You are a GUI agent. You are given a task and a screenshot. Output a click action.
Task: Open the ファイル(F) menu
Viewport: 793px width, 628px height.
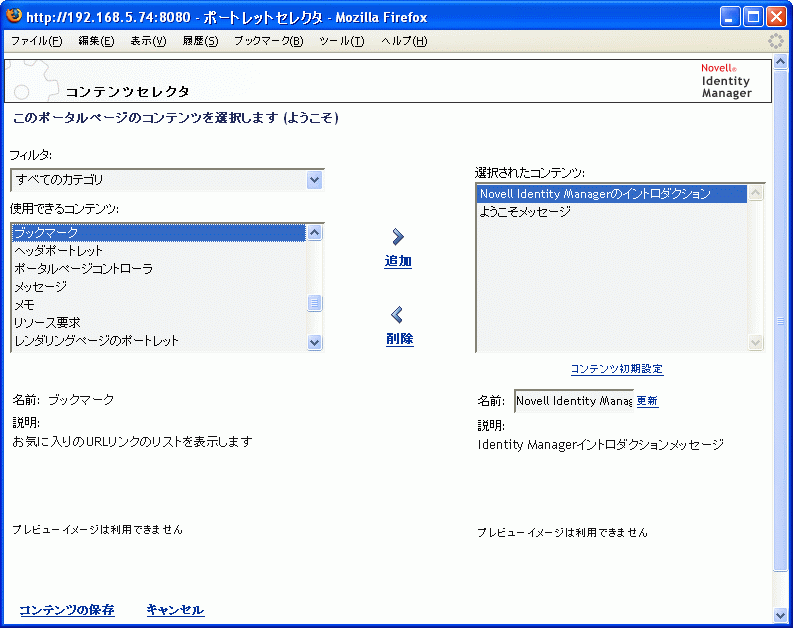tap(36, 41)
